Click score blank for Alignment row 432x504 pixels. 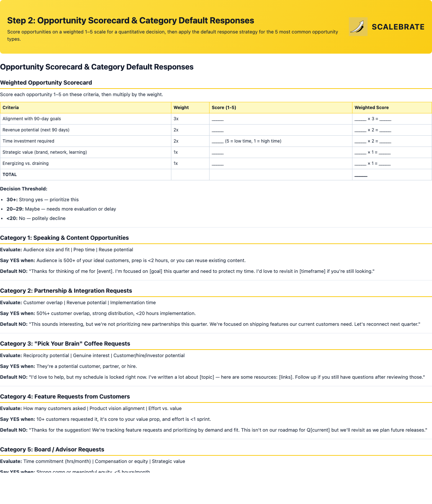[217, 119]
